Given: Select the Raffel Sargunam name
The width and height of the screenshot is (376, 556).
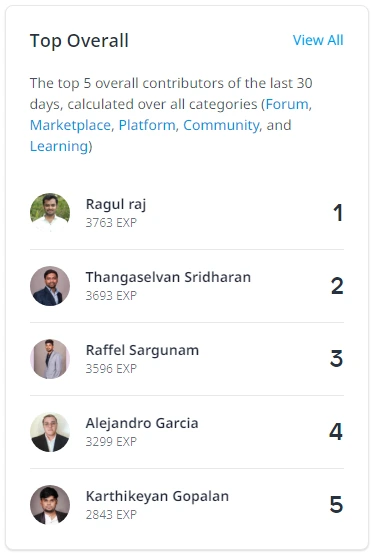Looking at the screenshot, I should 142,350.
